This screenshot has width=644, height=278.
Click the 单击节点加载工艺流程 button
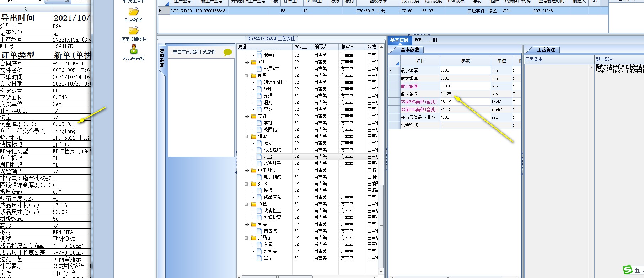(194, 52)
